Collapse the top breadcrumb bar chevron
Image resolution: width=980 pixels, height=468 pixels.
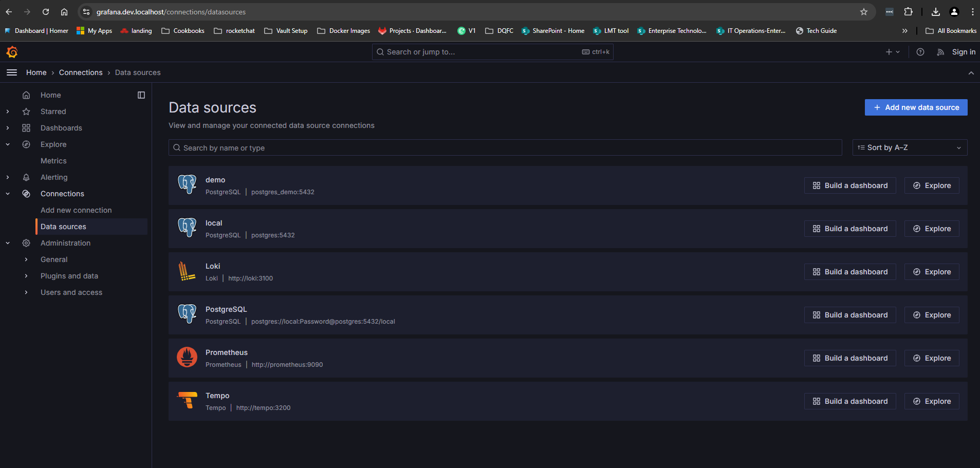click(x=971, y=73)
